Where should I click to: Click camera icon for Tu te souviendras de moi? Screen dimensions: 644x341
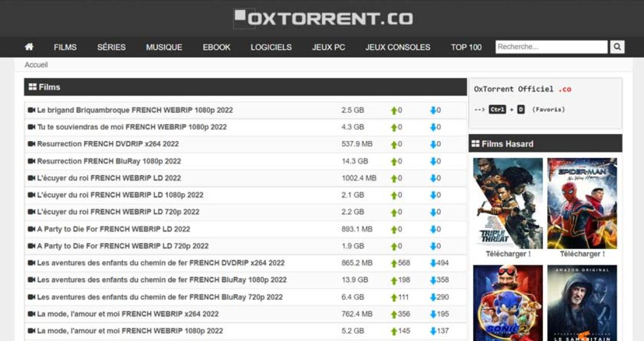(31, 127)
